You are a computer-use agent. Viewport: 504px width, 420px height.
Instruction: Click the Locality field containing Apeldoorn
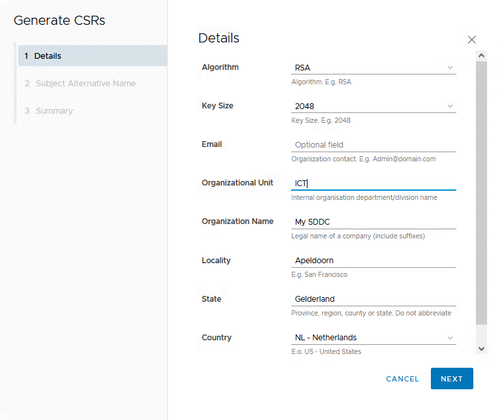click(x=373, y=261)
